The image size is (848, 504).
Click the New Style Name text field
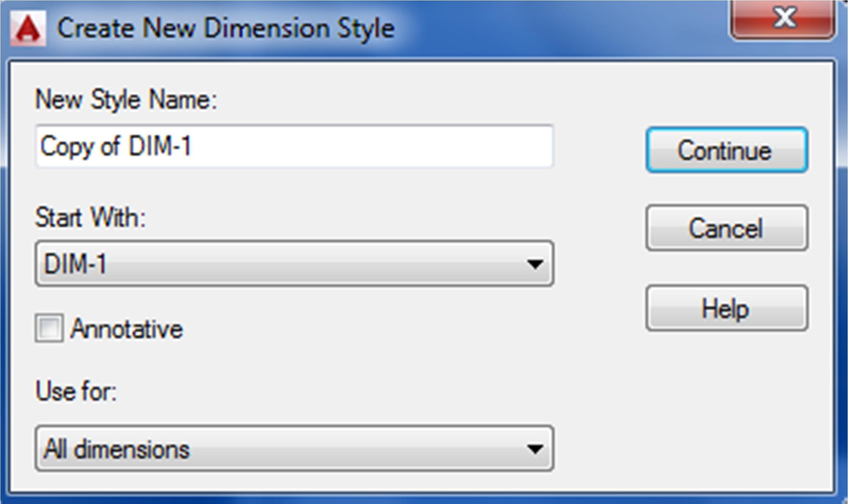[294, 146]
